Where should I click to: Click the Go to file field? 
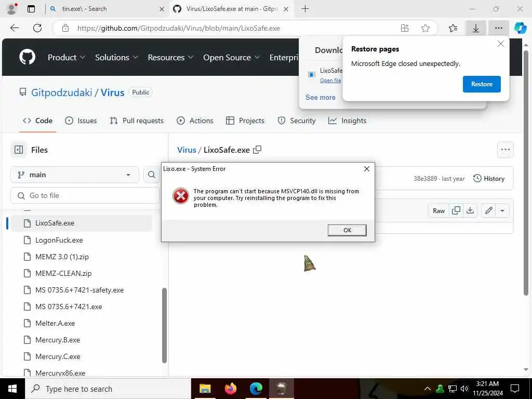[x=85, y=195]
